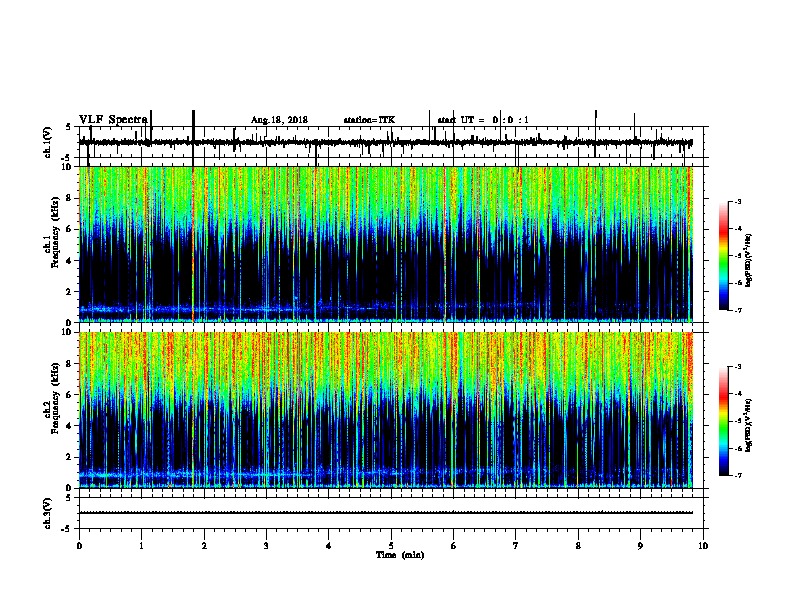Image resolution: width=792 pixels, height=612 pixels.
Task: Select the date text "Aug.18, 2018"
Action: click(x=279, y=120)
